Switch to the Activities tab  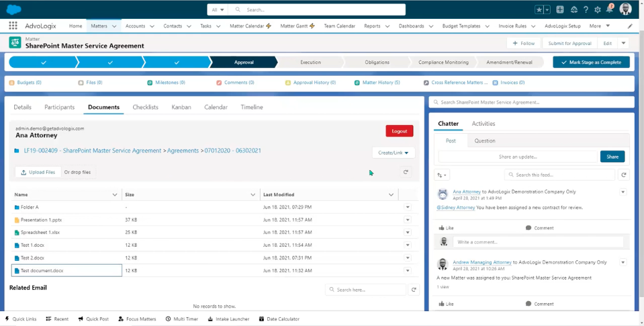[x=483, y=124]
